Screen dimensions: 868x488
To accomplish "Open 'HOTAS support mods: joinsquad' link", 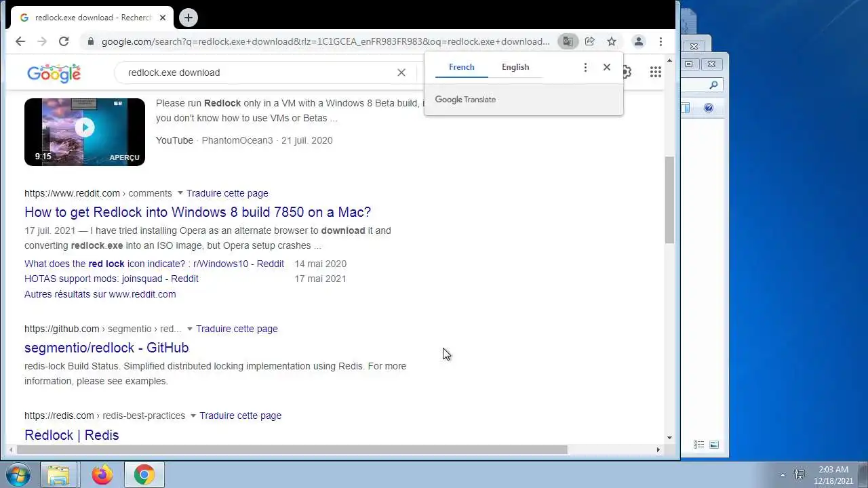I will tap(111, 279).
